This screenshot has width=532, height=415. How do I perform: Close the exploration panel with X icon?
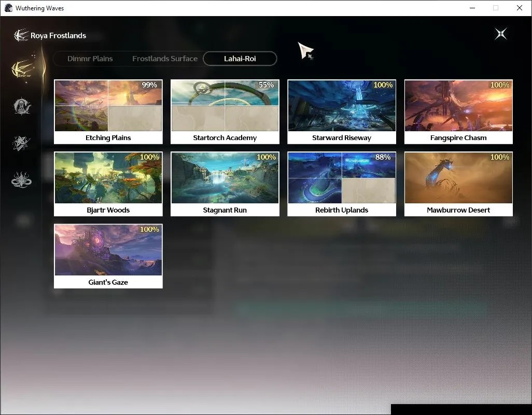click(501, 34)
